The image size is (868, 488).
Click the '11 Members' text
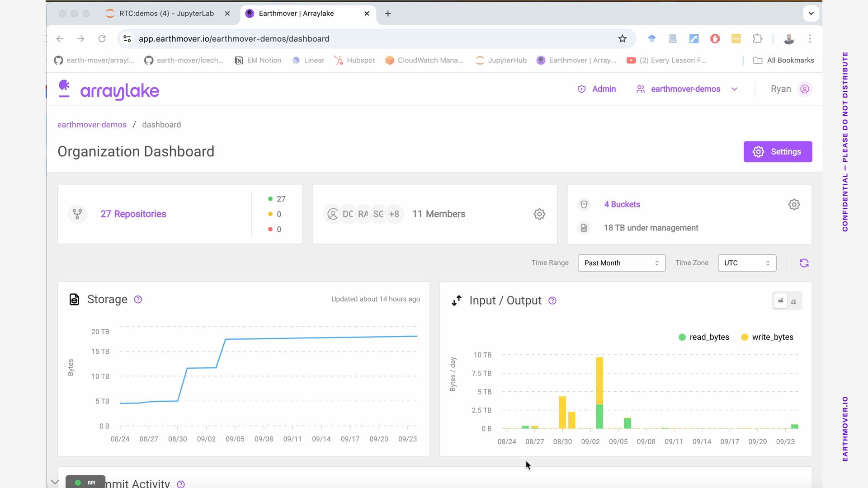coord(439,214)
